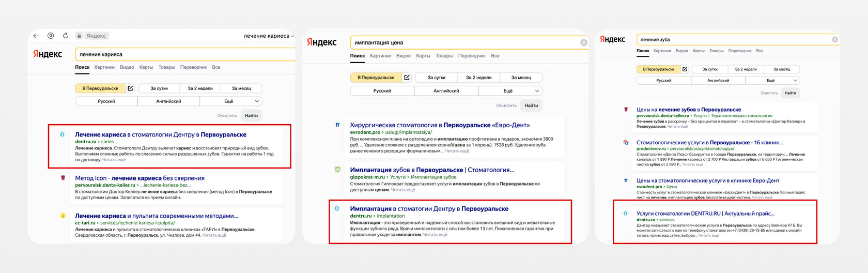The width and height of the screenshot is (868, 273).
Task: Open Карты tab in лечение зуба window
Action: tap(699, 51)
